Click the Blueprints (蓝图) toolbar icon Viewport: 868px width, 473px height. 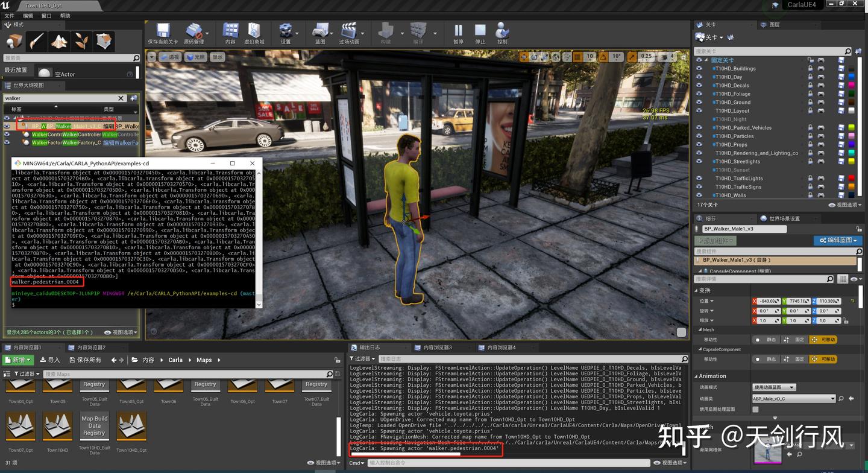click(320, 31)
